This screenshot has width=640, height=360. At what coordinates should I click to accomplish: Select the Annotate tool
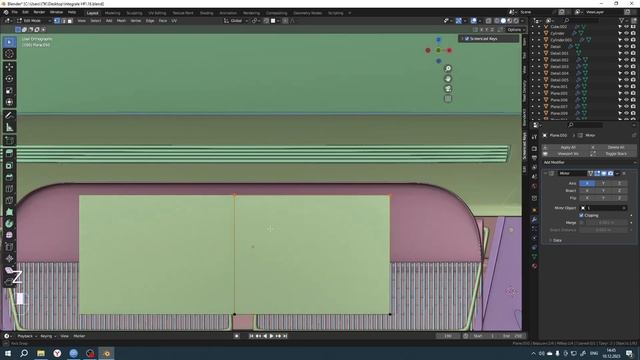(x=9, y=116)
